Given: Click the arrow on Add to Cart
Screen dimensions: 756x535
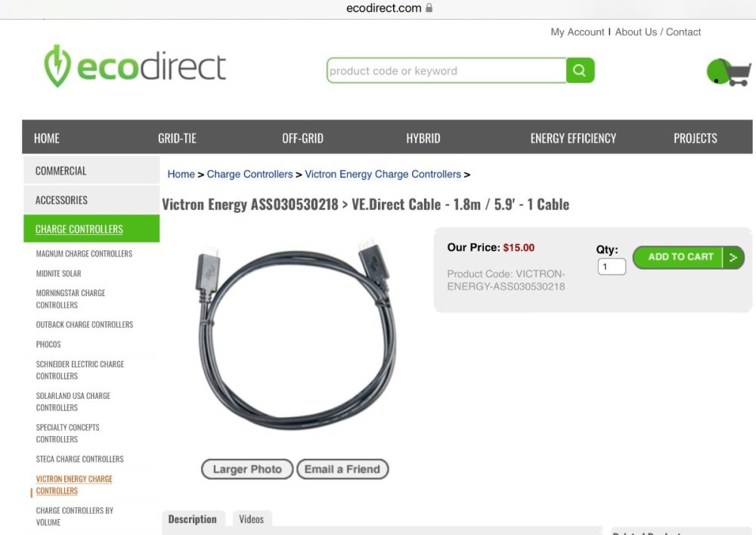Looking at the screenshot, I should click(733, 258).
